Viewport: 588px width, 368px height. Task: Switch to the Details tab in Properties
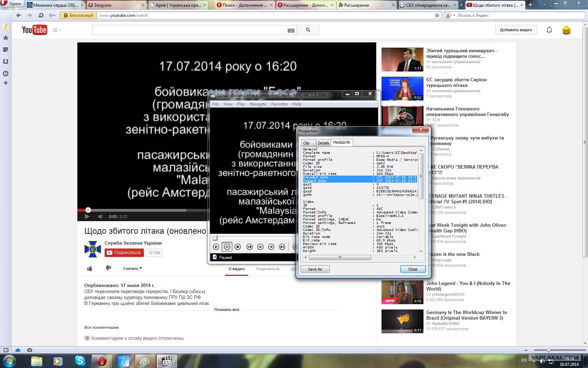click(323, 143)
